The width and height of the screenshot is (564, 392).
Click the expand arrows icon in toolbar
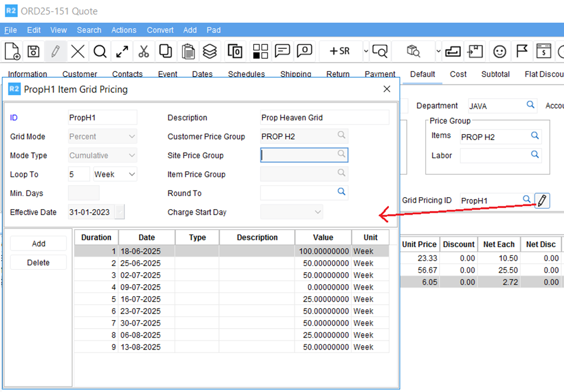pyautogui.click(x=122, y=52)
